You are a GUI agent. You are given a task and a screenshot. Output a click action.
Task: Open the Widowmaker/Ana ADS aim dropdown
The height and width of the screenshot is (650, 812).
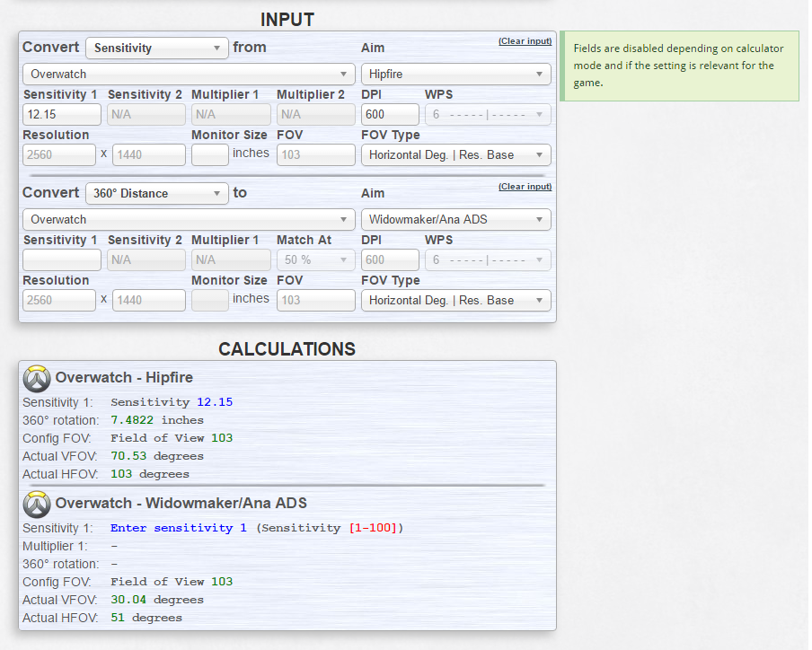[456, 219]
